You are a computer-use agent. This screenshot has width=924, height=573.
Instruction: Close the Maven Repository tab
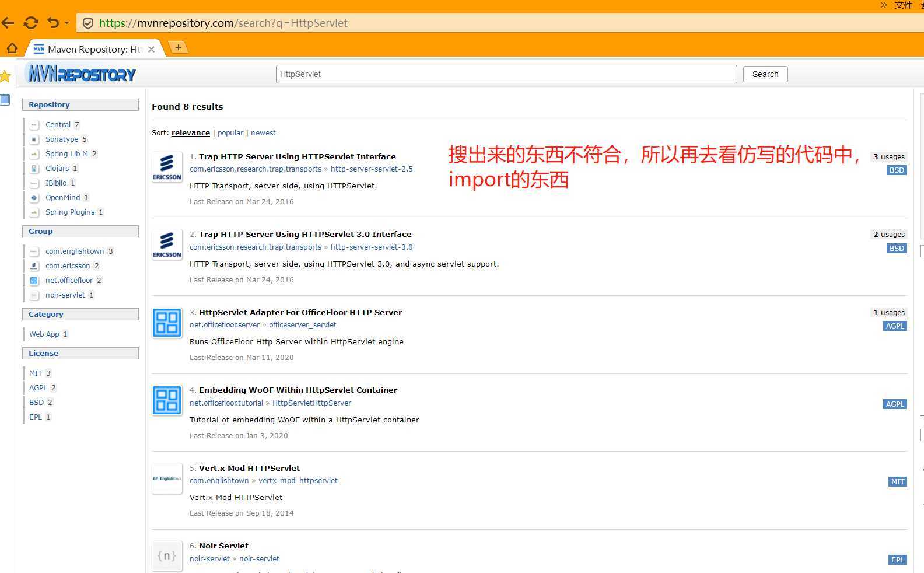[151, 49]
